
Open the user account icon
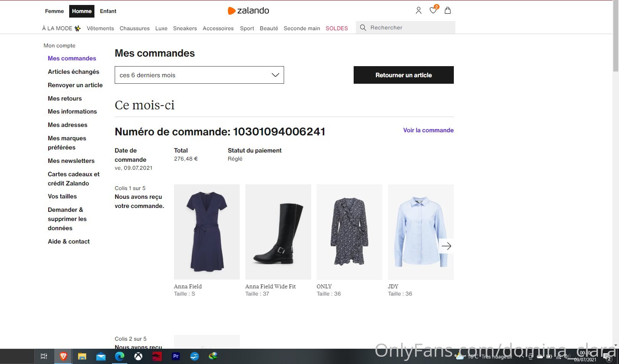[419, 11]
